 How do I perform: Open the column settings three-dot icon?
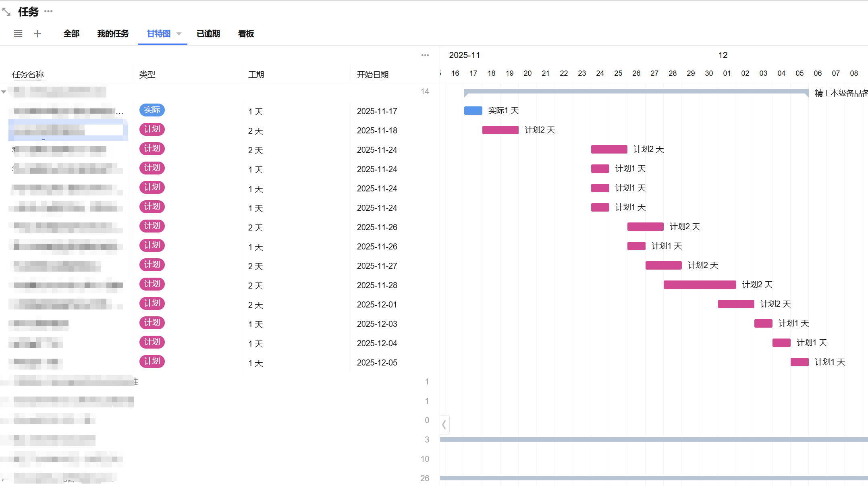pos(425,55)
